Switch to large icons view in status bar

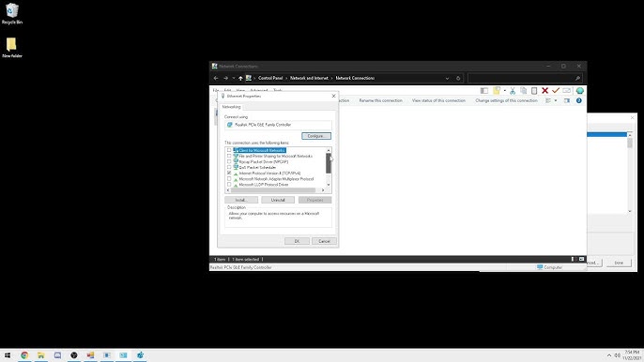[x=582, y=260]
